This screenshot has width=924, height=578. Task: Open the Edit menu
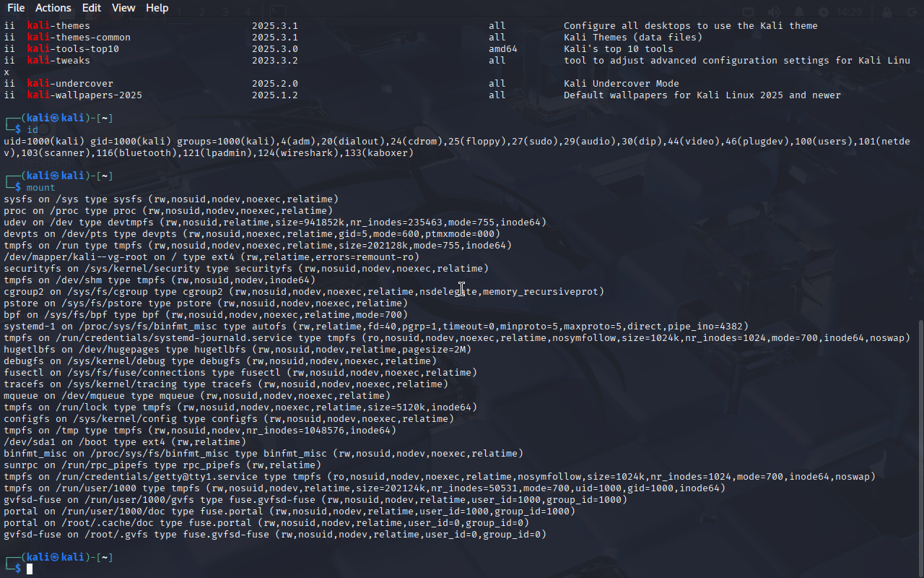pos(92,8)
